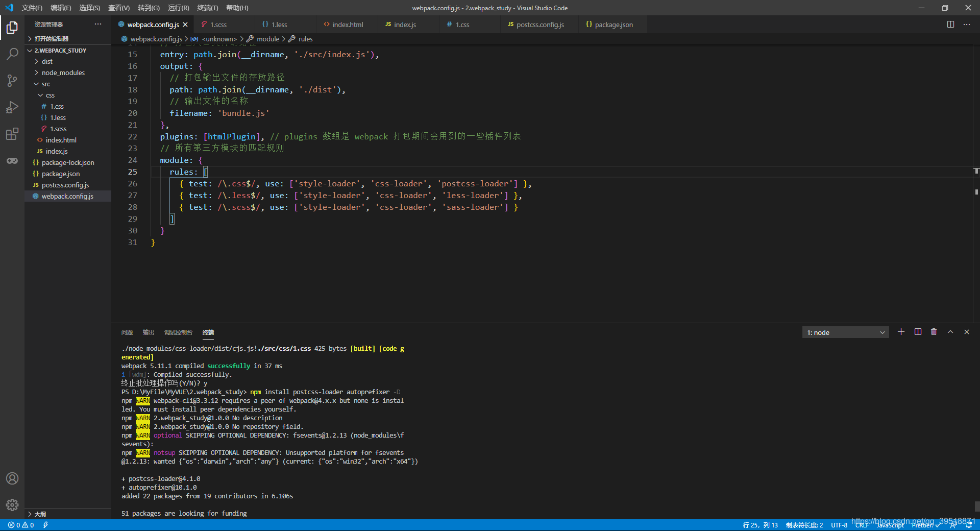Screen dimensions: 980x531
Task: Open the Extensions view
Action: point(12,134)
